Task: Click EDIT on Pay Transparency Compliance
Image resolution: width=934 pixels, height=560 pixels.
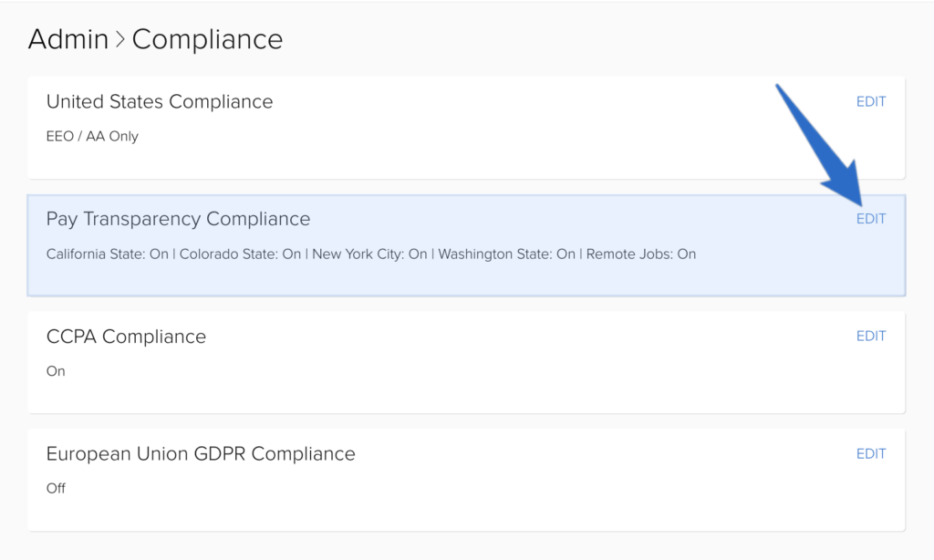Action: (x=871, y=219)
